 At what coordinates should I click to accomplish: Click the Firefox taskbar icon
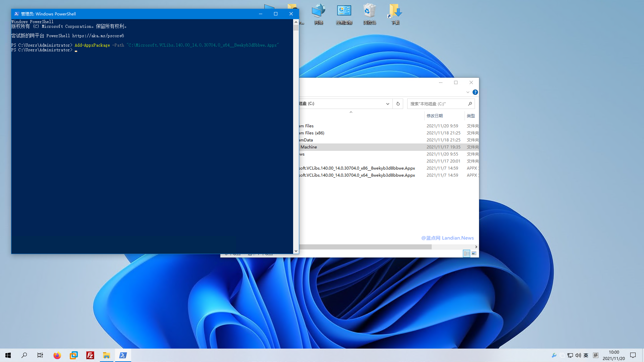click(x=57, y=355)
